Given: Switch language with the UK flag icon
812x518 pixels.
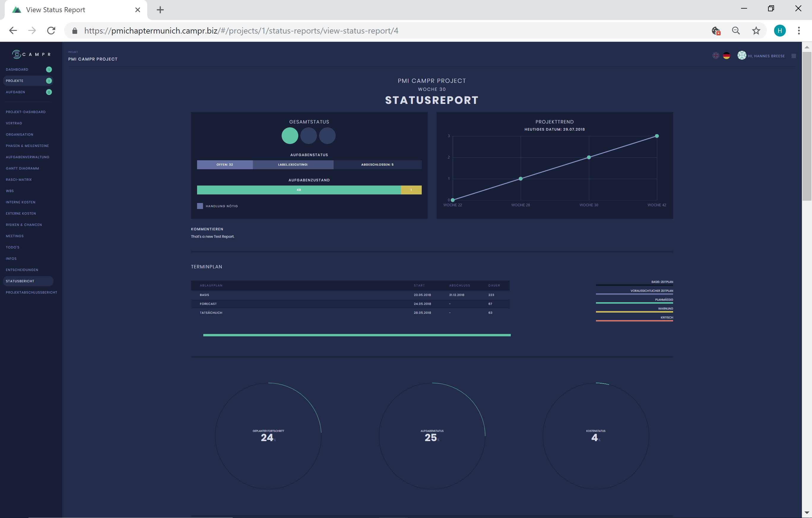Looking at the screenshot, I should [716, 56].
